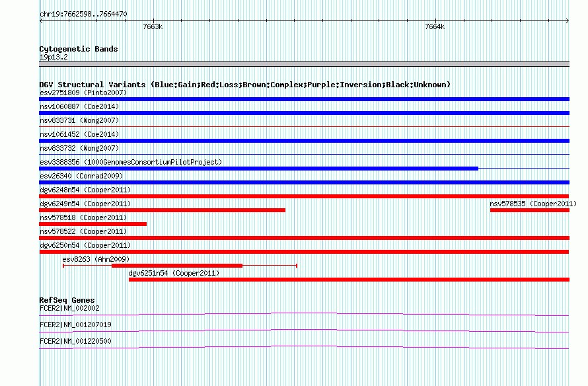
Task: Open nsv578522 (Cooper2011) label
Action: (83, 231)
